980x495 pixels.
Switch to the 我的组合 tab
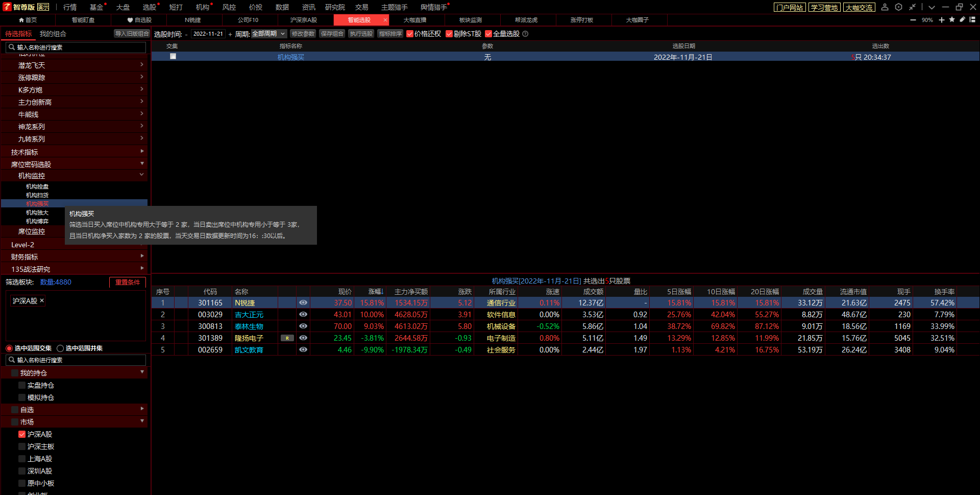tap(53, 34)
